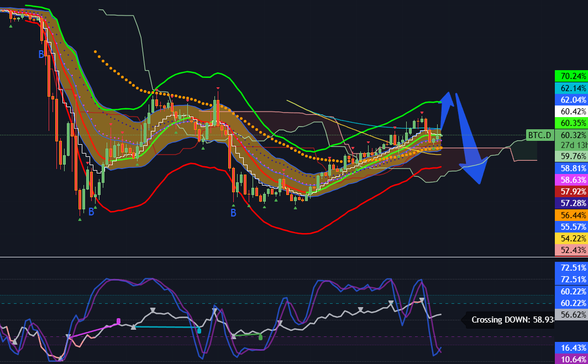The width and height of the screenshot is (588, 364).
Task: Select the green 70.24% price axis label
Action: (x=571, y=76)
